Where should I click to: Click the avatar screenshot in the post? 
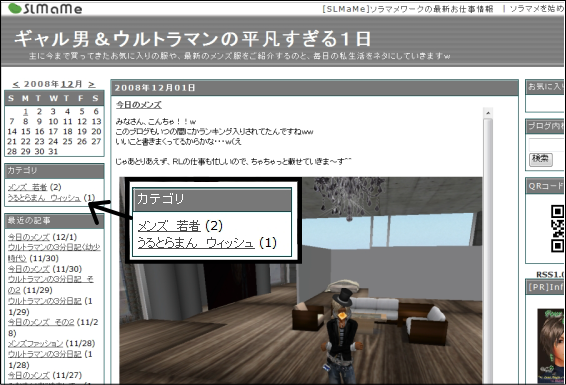tap(301, 280)
